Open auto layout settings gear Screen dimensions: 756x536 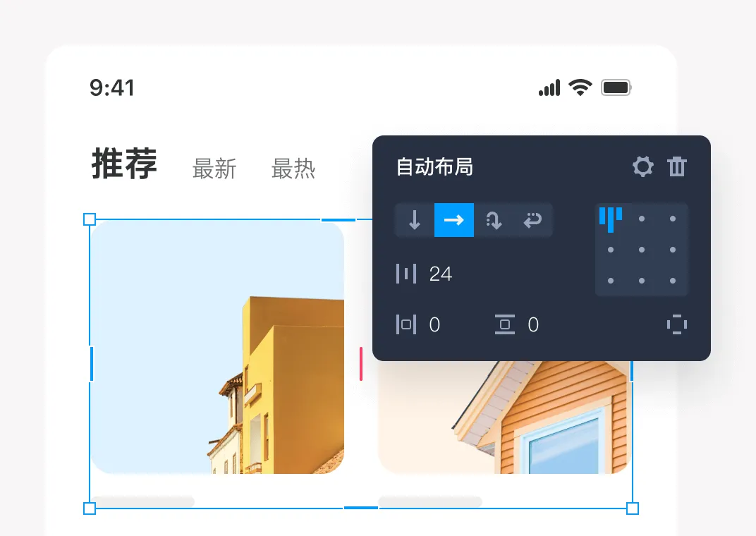click(x=642, y=166)
